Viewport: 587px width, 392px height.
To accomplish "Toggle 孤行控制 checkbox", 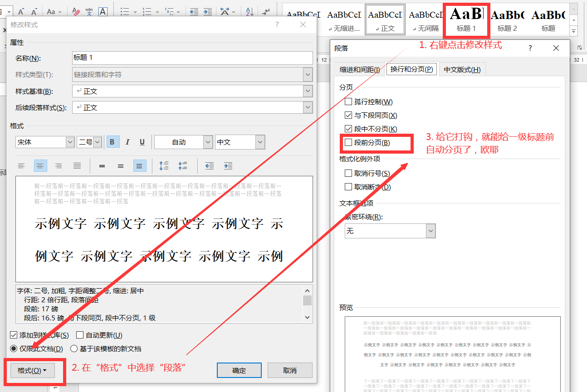I will coord(348,102).
